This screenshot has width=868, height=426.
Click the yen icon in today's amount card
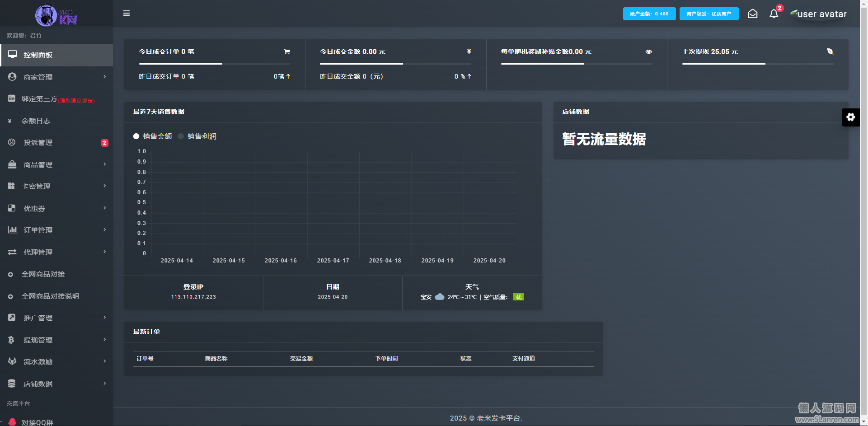coord(469,51)
